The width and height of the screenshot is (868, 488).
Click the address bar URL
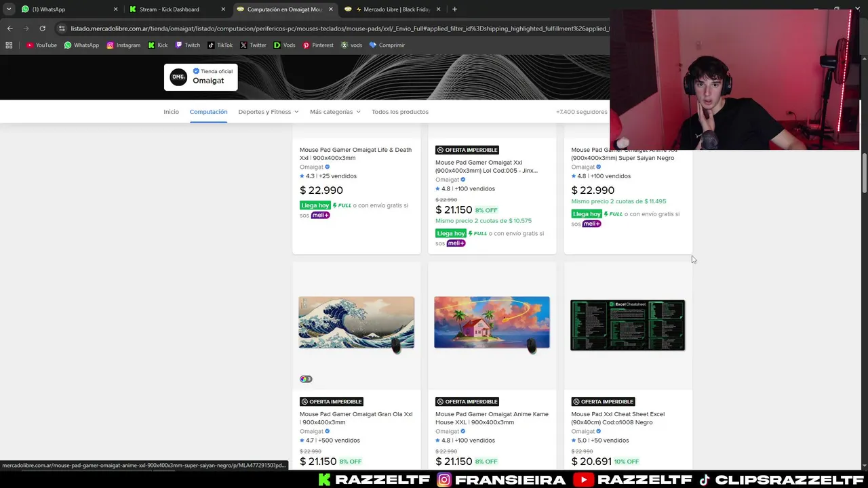[339, 28]
